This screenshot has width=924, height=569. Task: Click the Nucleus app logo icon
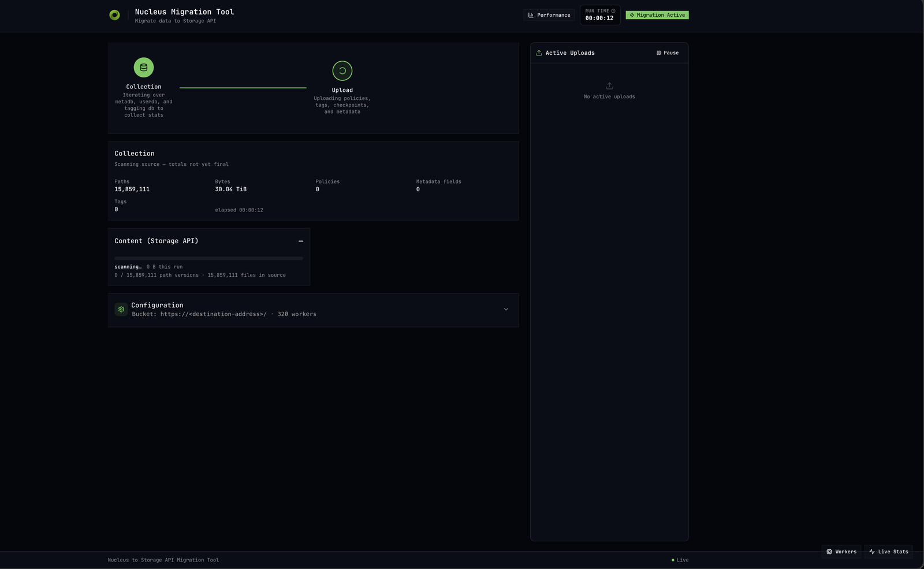(114, 15)
